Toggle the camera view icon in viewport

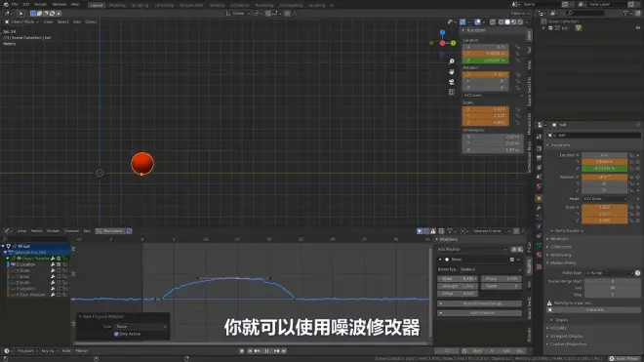point(452,82)
